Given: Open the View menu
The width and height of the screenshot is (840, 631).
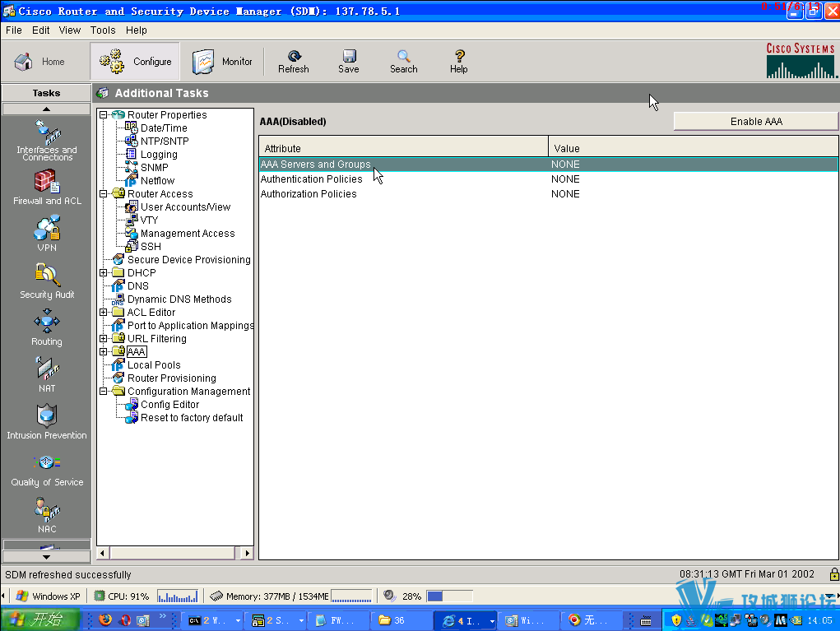Looking at the screenshot, I should [x=70, y=30].
